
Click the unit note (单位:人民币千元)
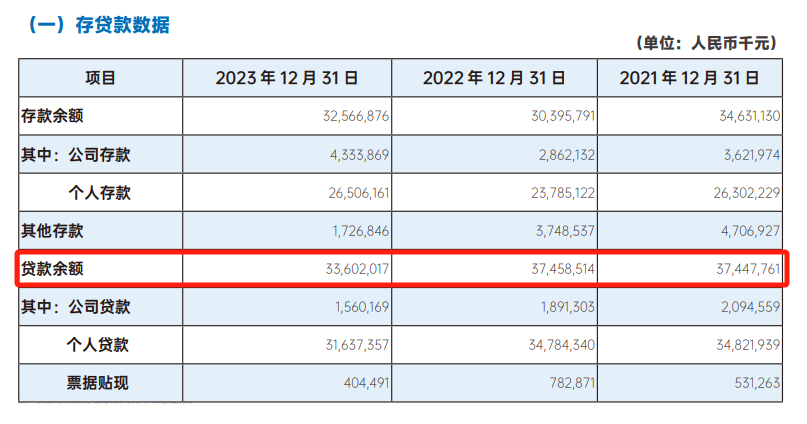pos(706,43)
